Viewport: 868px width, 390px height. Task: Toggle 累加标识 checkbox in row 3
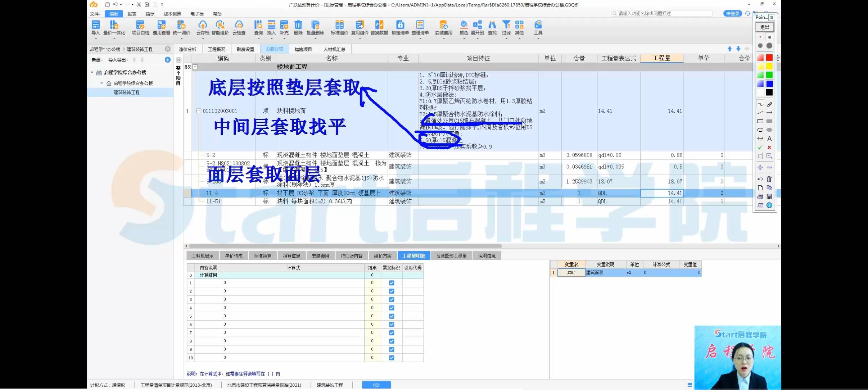pyautogui.click(x=392, y=299)
